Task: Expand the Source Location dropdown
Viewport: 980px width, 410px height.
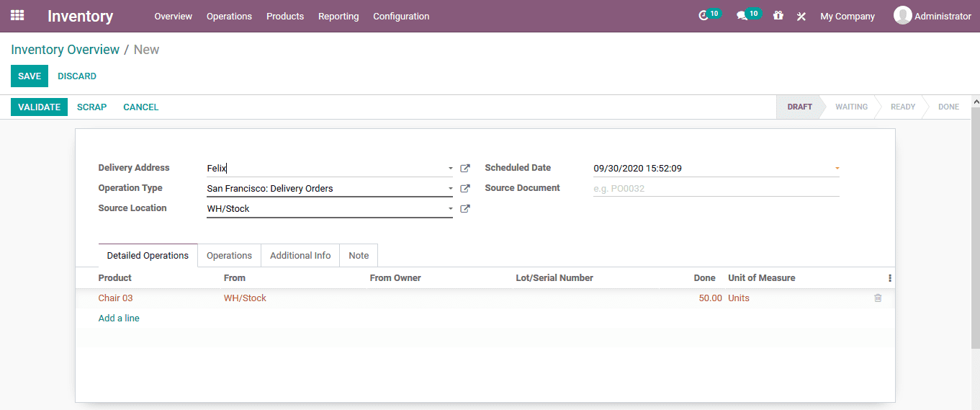Action: [x=450, y=209]
